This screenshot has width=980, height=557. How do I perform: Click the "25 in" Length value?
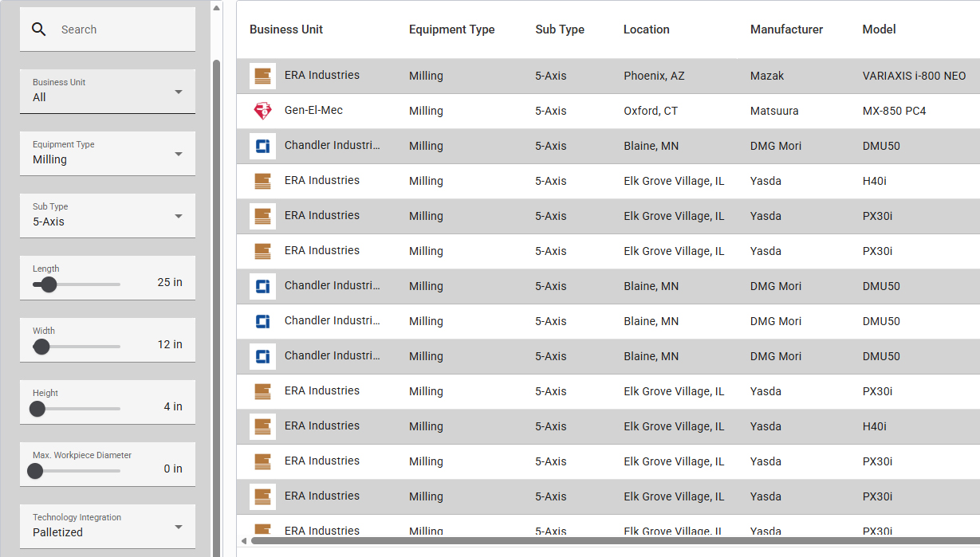click(170, 282)
